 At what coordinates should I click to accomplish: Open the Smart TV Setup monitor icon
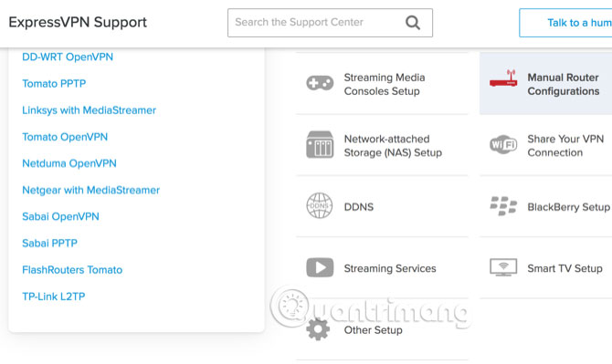coord(503,267)
